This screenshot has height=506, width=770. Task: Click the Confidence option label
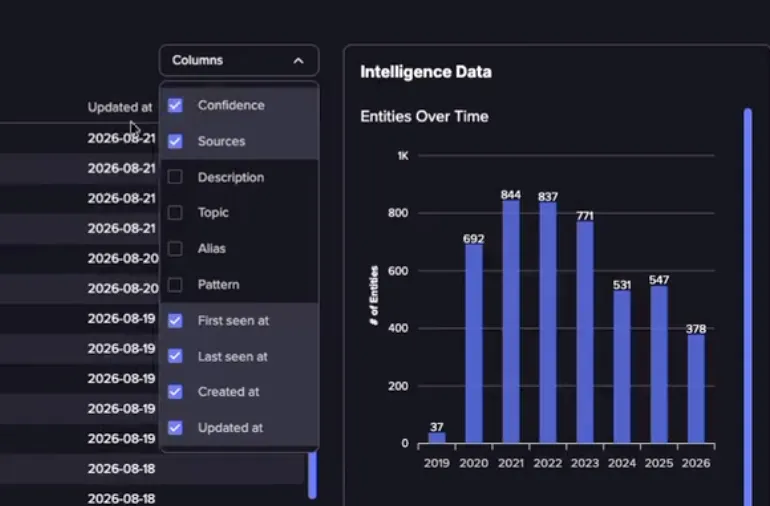(x=231, y=105)
